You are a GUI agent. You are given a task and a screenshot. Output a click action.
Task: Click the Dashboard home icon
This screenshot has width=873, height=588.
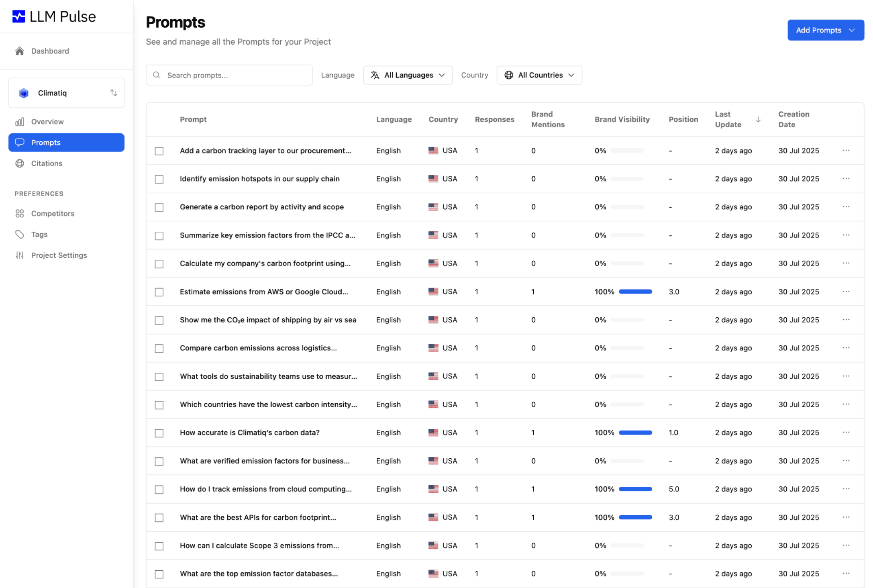pyautogui.click(x=20, y=51)
